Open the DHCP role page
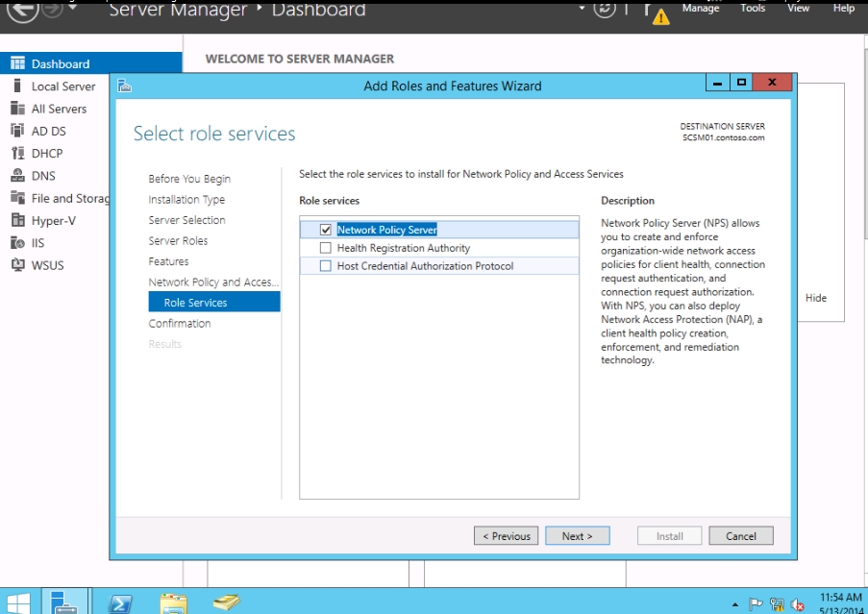 pyautogui.click(x=46, y=153)
